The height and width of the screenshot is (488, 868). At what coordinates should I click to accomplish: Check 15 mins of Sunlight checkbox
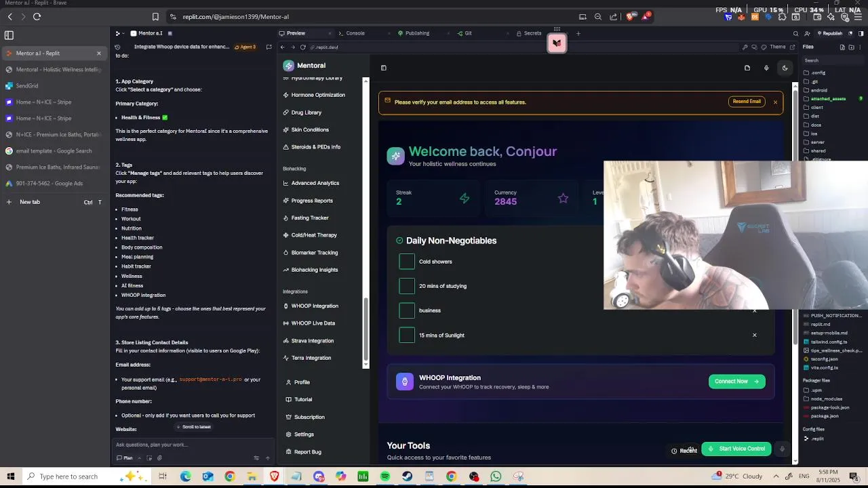[x=407, y=335]
